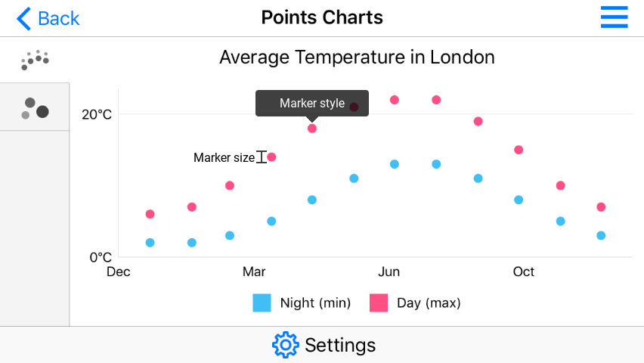
Task: Click the red point next to Marker size
Action: coord(271,157)
